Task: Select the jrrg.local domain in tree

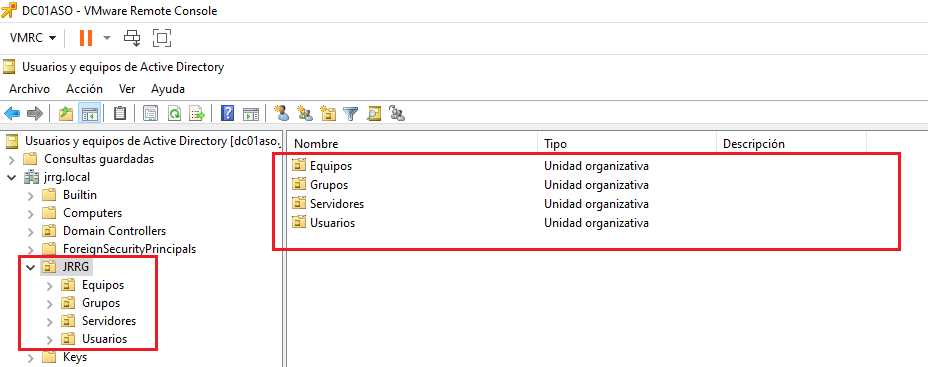Action: click(x=66, y=177)
